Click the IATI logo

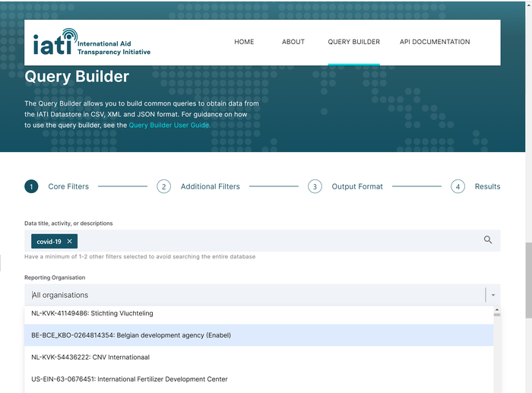pyautogui.click(x=92, y=42)
